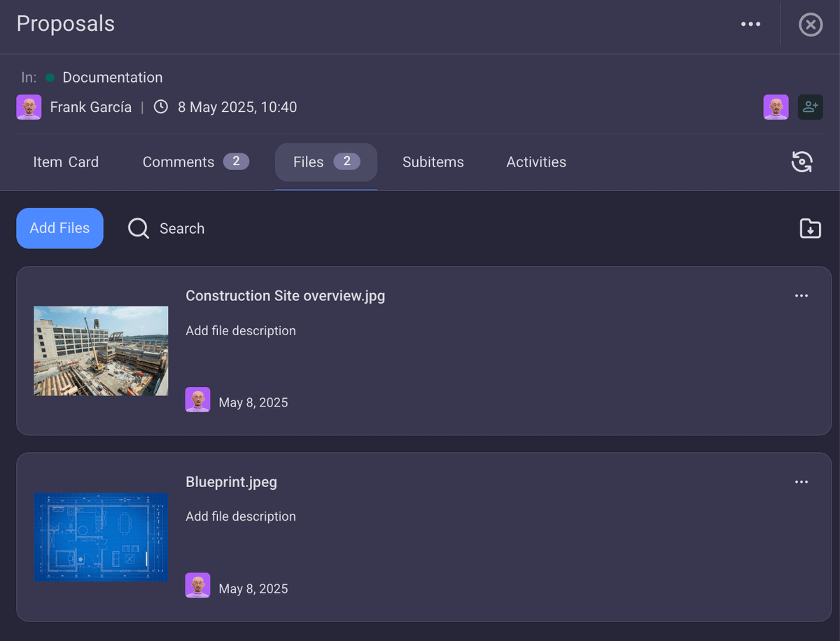Click Frank García's avatar next to his name
Viewport: 840px width, 641px height.
coord(29,107)
